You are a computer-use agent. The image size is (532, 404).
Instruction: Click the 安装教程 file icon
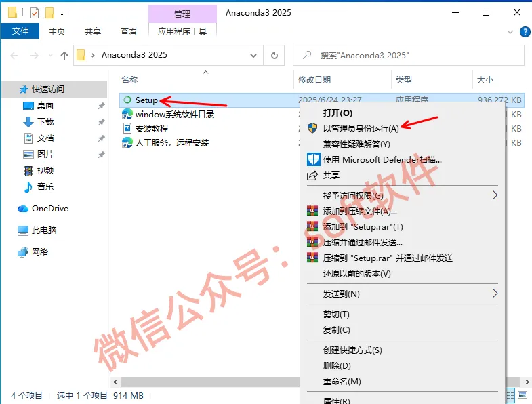[127, 128]
